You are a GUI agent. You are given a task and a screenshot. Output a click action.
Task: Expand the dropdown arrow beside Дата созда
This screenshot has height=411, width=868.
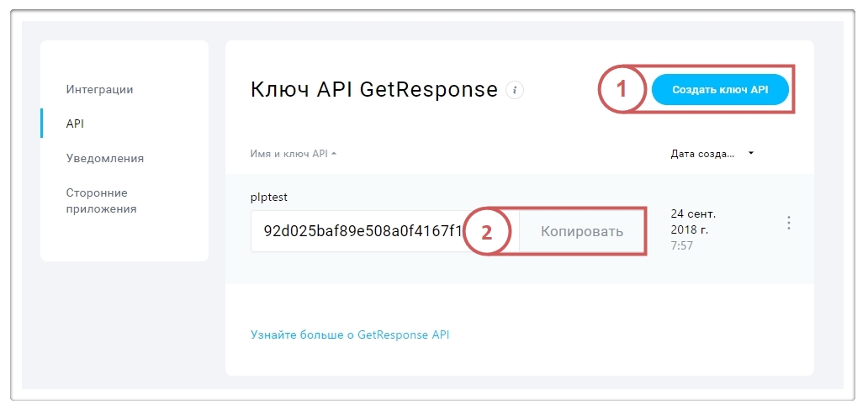(x=750, y=154)
